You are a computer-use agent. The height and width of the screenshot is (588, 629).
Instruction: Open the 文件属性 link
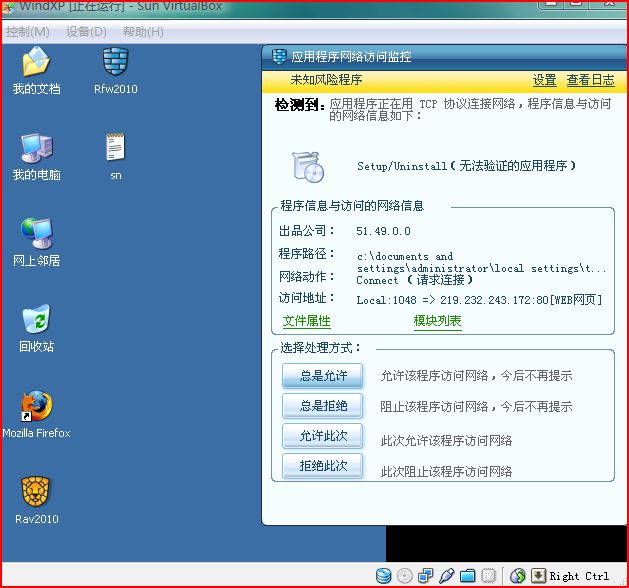coord(306,321)
